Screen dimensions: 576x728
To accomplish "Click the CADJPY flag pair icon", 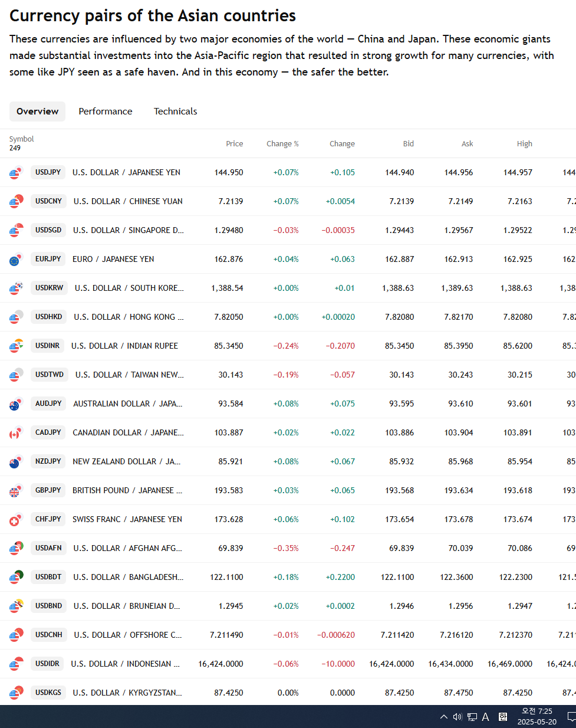I will 16,433.
